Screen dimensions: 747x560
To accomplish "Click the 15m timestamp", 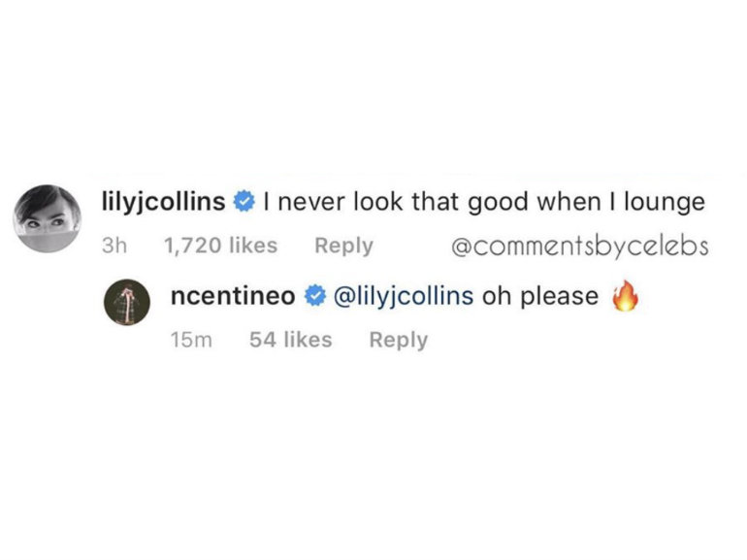I will 188,340.
